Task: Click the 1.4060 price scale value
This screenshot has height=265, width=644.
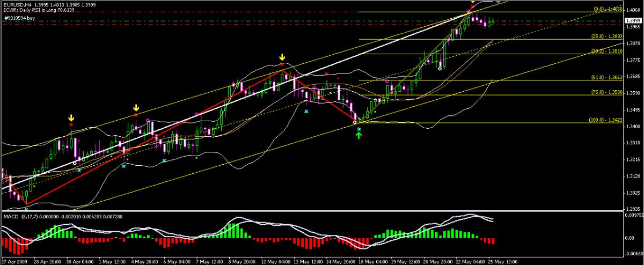Action: point(633,10)
